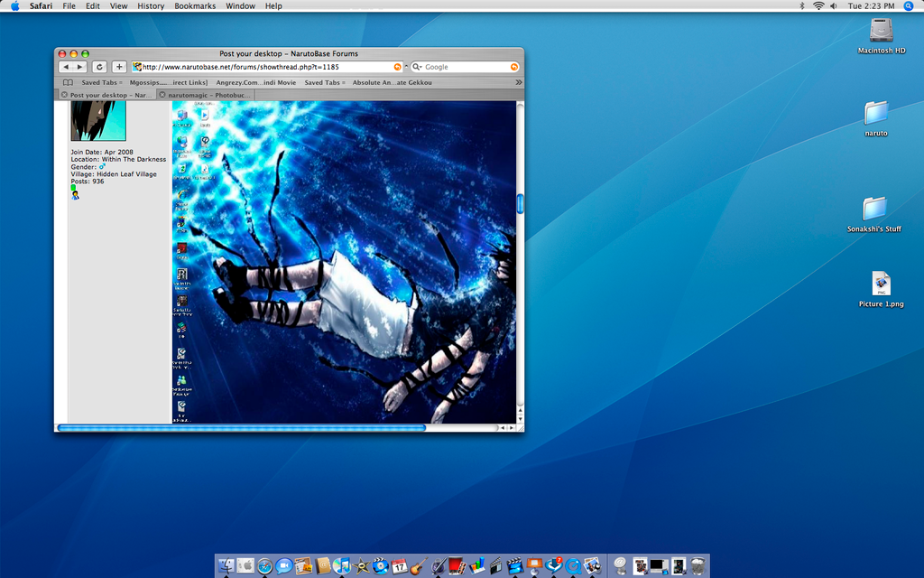The height and width of the screenshot is (578, 924).
Task: Open the volume control in menu bar
Action: click(x=833, y=6)
